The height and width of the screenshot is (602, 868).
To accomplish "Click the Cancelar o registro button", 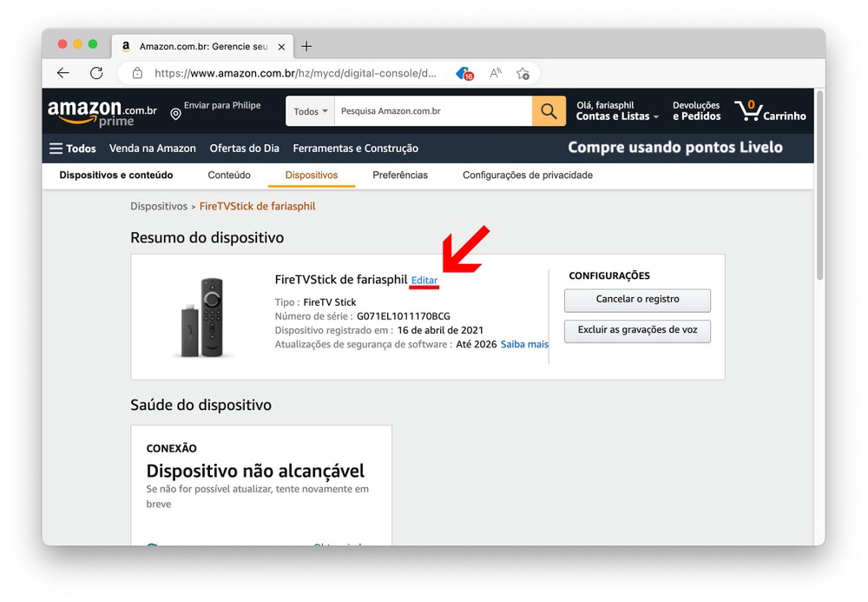I will click(x=637, y=300).
